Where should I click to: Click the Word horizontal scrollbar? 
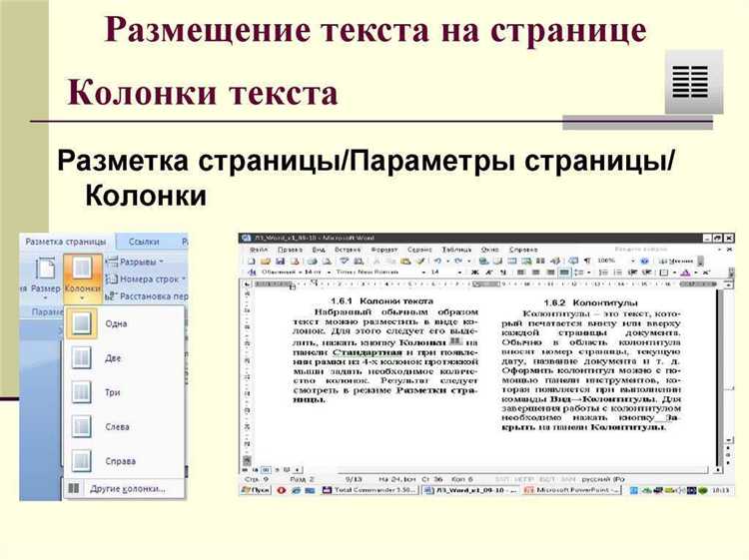507,470
